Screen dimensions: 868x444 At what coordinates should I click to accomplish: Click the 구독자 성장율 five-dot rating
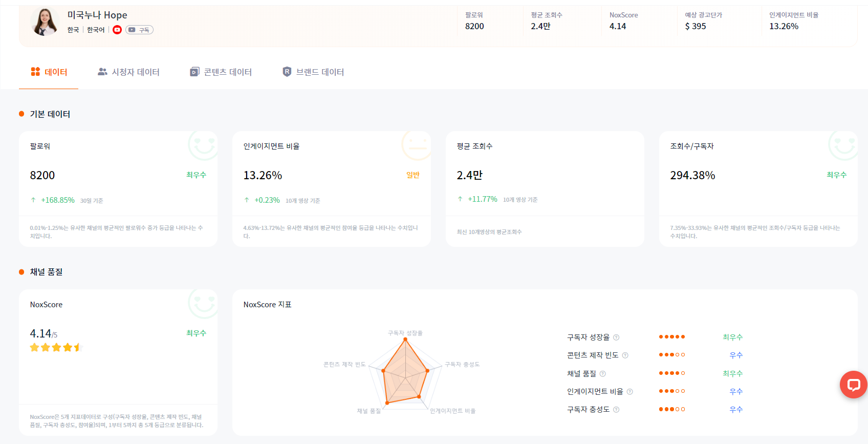point(672,337)
